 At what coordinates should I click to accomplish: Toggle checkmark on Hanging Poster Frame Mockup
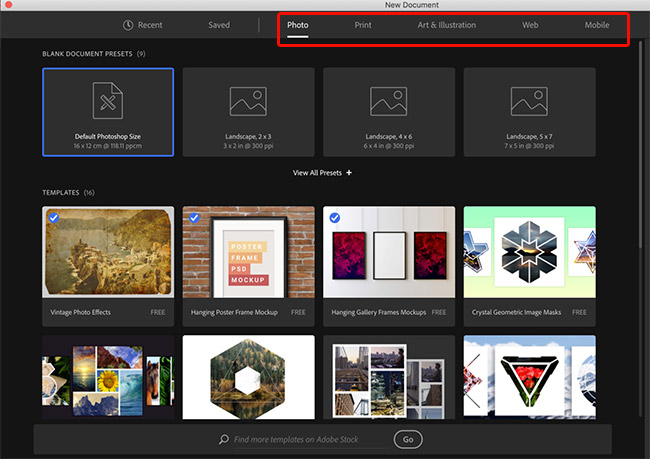(x=193, y=217)
